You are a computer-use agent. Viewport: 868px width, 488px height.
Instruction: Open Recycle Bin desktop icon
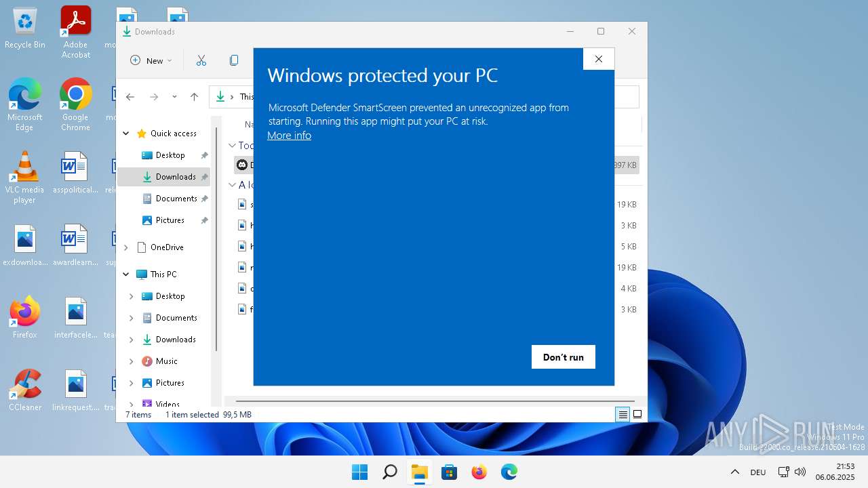(25, 28)
